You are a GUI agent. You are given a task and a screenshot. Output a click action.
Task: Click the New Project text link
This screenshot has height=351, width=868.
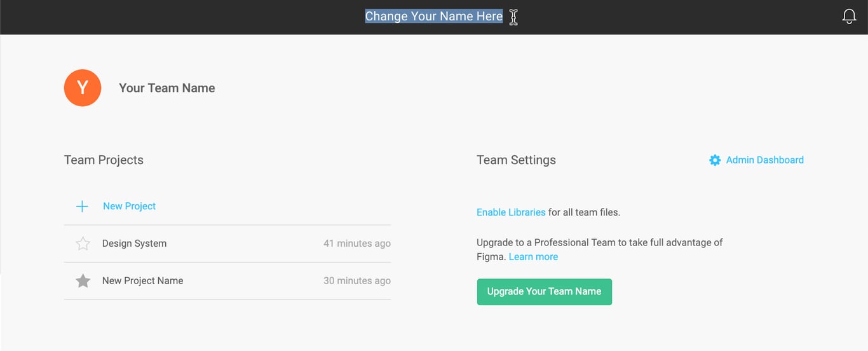coord(129,206)
